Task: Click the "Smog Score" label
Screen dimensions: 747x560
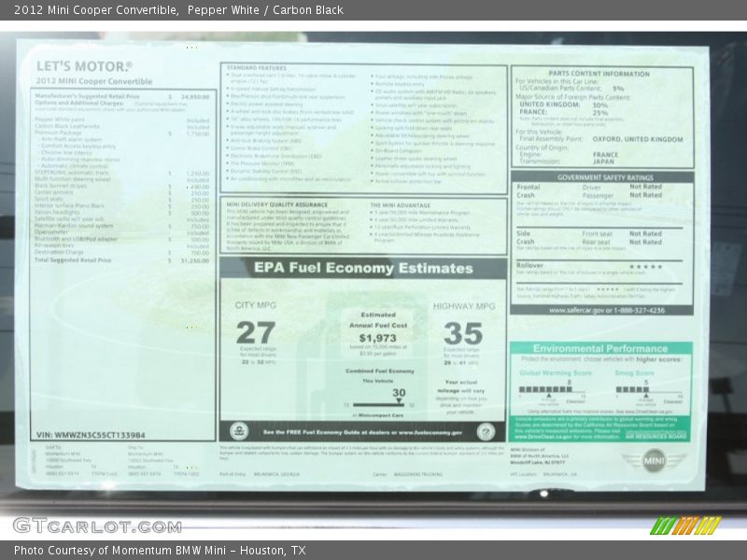Action: coord(635,372)
